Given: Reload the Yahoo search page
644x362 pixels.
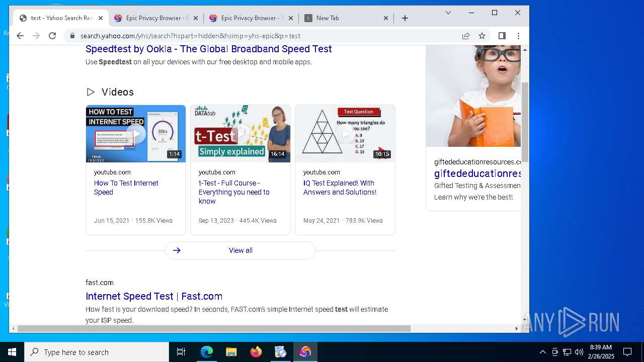Looking at the screenshot, I should point(52,36).
